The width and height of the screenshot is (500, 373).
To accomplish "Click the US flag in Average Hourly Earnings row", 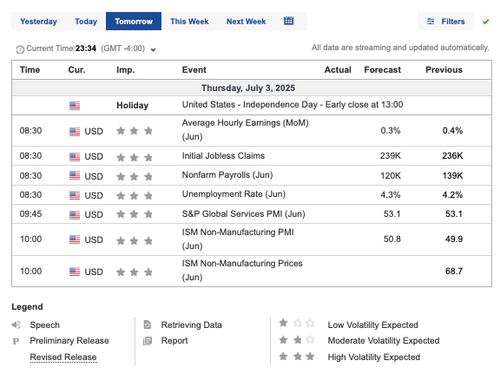I will (x=75, y=131).
